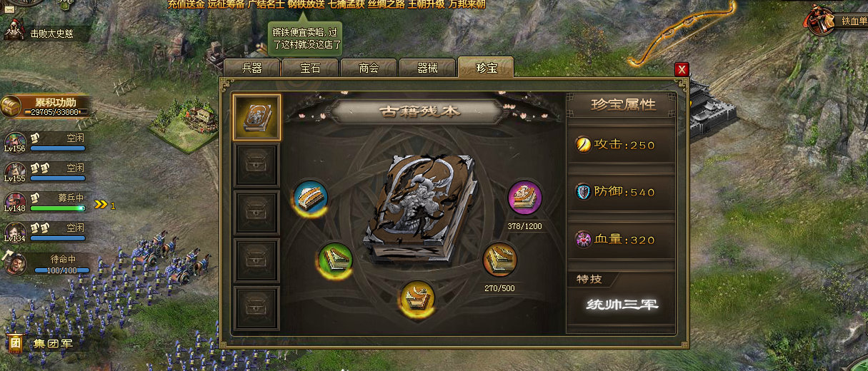Click the blue book fragment icon
The height and width of the screenshot is (371, 868).
[311, 197]
